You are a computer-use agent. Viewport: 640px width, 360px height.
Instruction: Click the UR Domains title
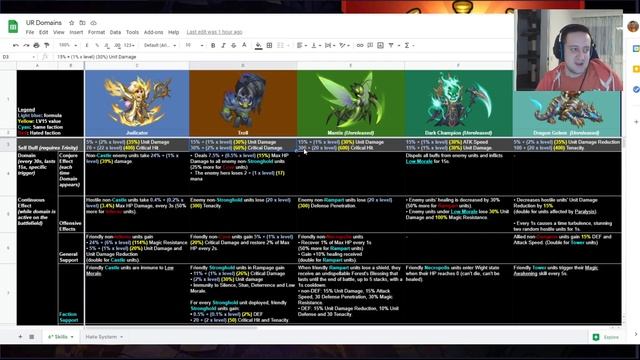click(44, 23)
